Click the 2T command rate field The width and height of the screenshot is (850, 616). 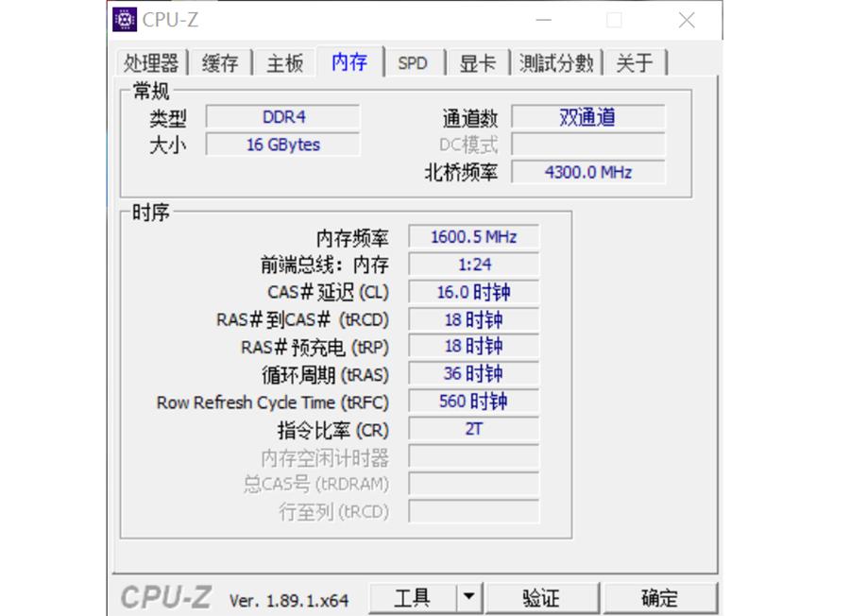coord(472,429)
